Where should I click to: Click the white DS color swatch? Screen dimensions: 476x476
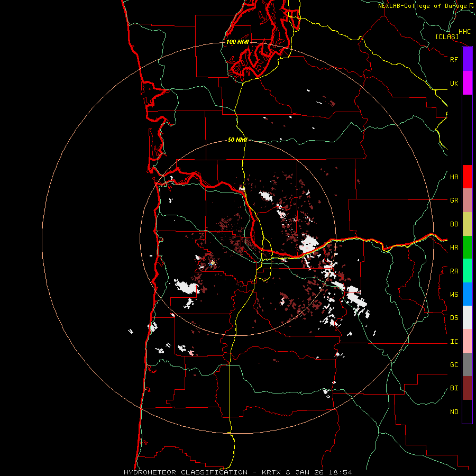(467, 317)
